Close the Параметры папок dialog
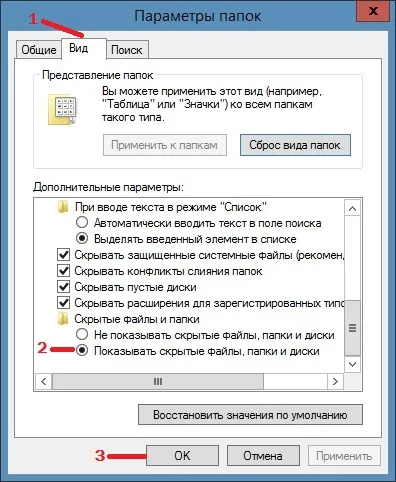This screenshot has width=396, height=482. (373, 11)
